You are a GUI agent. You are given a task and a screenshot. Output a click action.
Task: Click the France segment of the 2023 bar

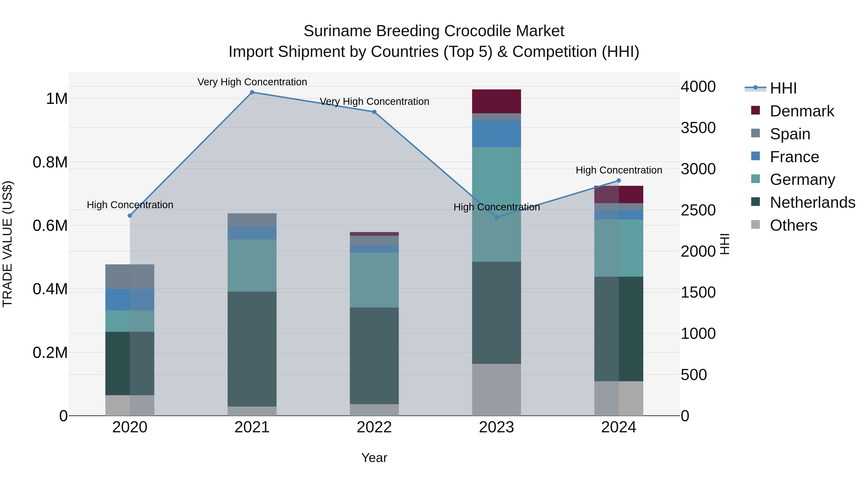[x=496, y=134]
